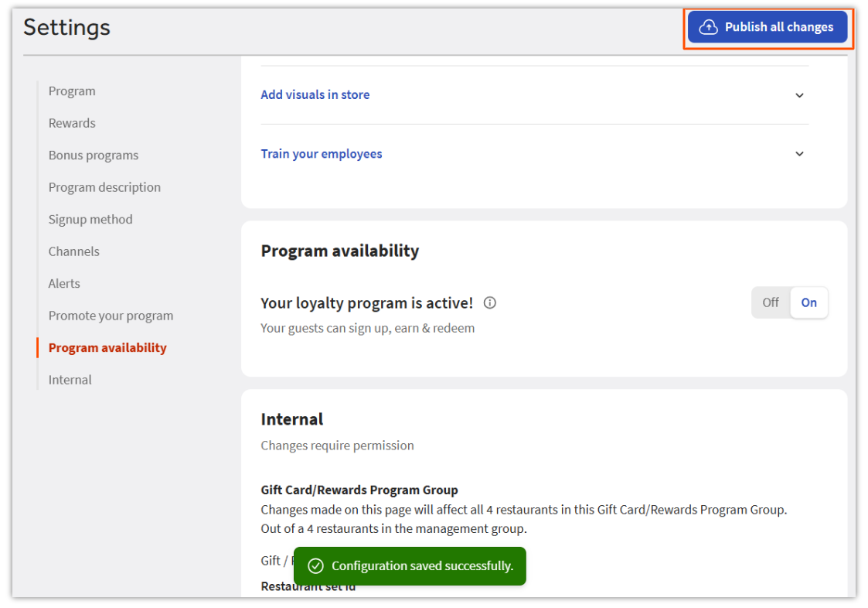
Task: Jump to Internal settings section
Action: pos(70,380)
